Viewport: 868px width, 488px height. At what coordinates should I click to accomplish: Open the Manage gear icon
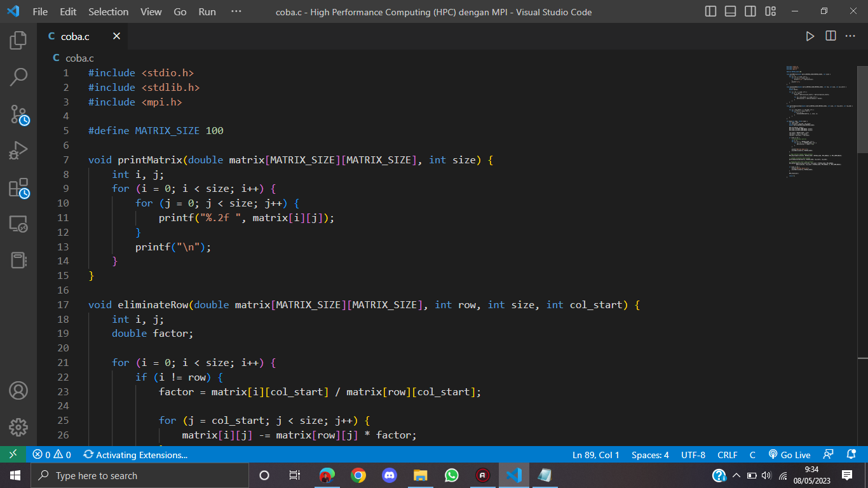[x=18, y=427]
